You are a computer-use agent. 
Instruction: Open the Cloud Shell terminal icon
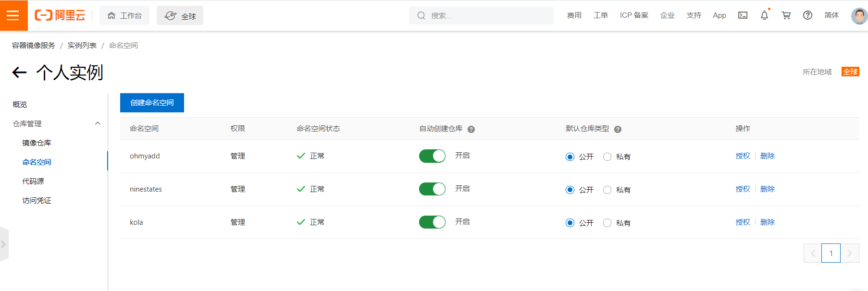[743, 15]
